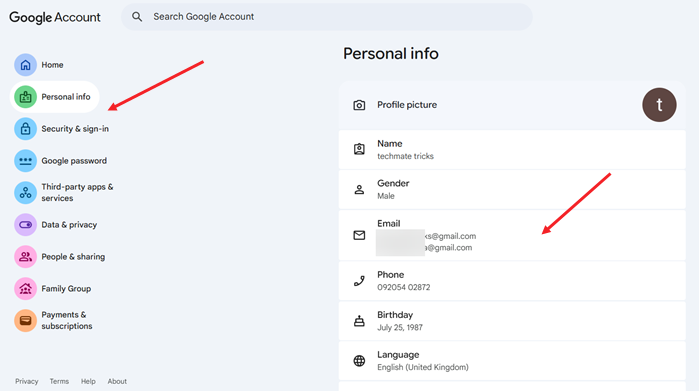The width and height of the screenshot is (699, 391).
Task: Click the phone handset icon
Action: (x=359, y=281)
